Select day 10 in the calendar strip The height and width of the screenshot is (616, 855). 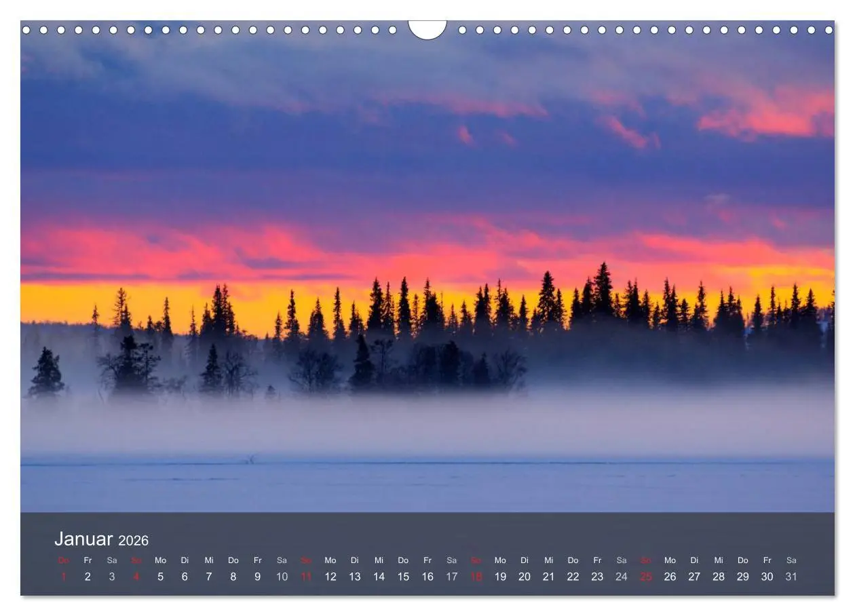point(282,577)
